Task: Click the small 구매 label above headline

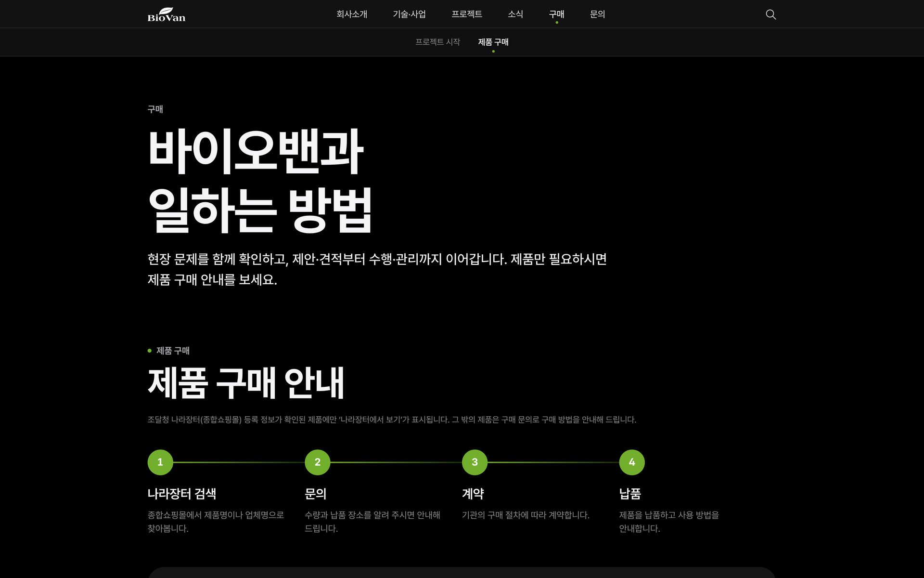Action: (155, 109)
